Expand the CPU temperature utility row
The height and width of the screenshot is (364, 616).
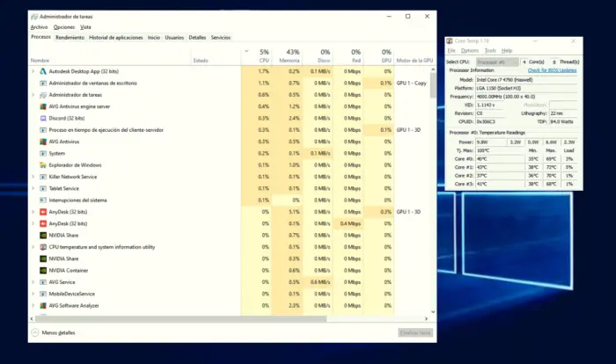coord(33,247)
